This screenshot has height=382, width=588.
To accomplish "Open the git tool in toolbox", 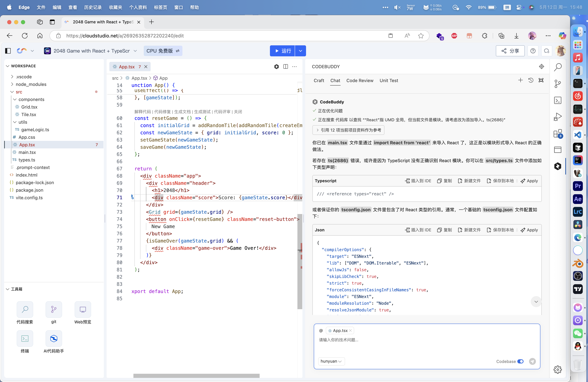I will click(x=54, y=310).
